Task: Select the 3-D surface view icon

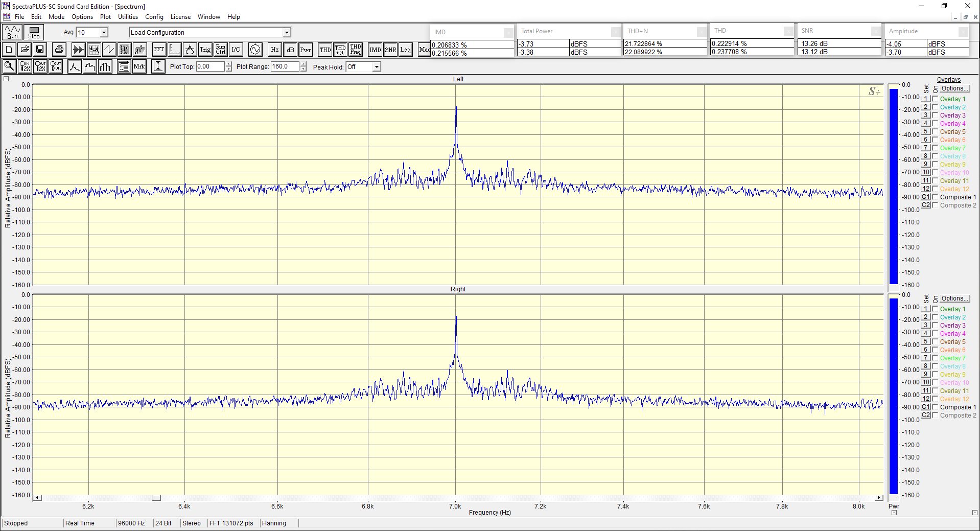Action: point(140,50)
